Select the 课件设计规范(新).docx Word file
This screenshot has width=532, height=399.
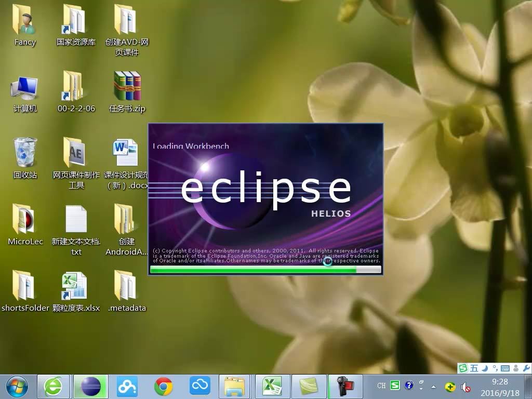point(126,164)
